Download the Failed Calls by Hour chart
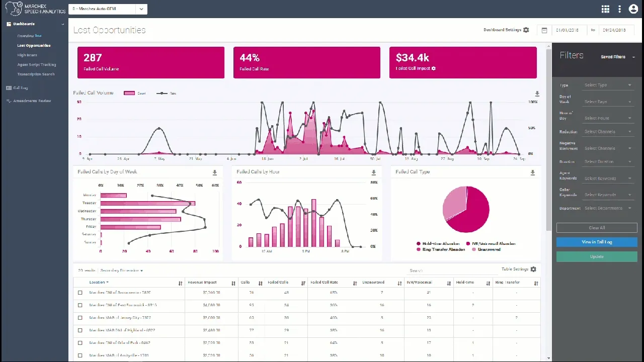644x362 pixels. [373, 172]
